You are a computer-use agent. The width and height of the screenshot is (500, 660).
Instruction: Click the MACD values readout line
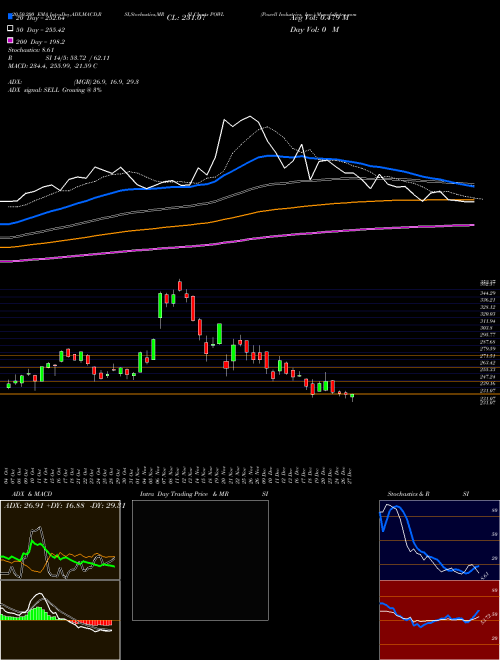pyautogui.click(x=53, y=66)
